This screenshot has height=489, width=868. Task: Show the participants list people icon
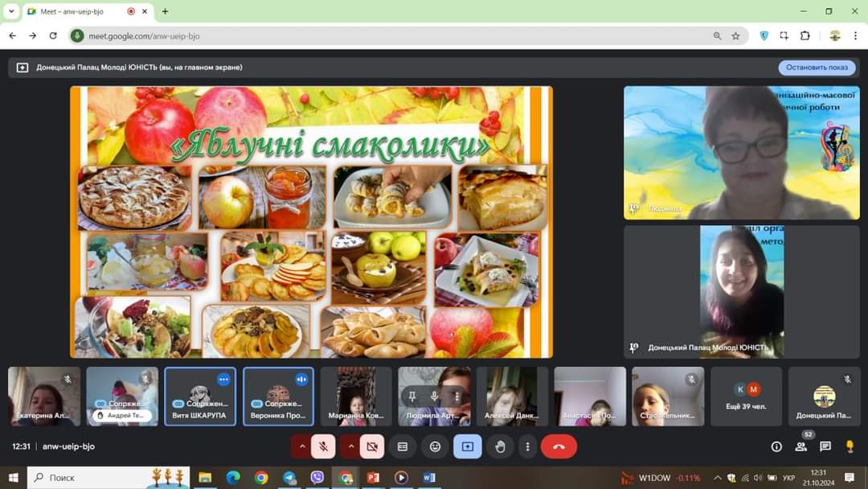click(801, 446)
